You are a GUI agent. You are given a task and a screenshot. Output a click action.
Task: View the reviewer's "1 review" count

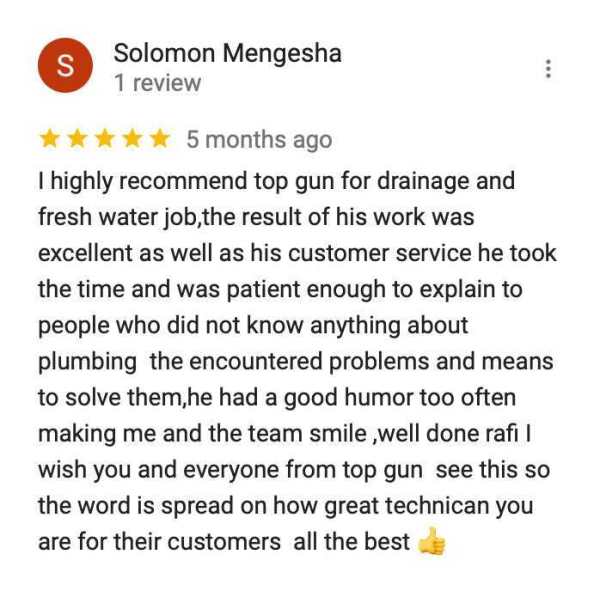tap(157, 83)
